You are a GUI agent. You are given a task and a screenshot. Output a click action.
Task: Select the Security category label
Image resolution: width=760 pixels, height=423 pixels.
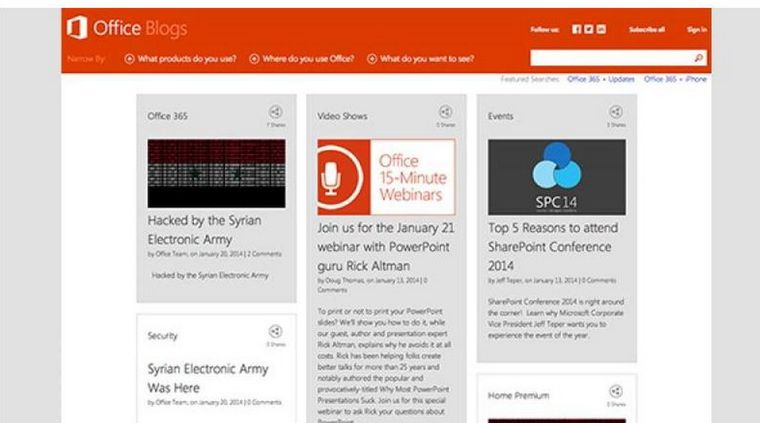click(x=162, y=336)
